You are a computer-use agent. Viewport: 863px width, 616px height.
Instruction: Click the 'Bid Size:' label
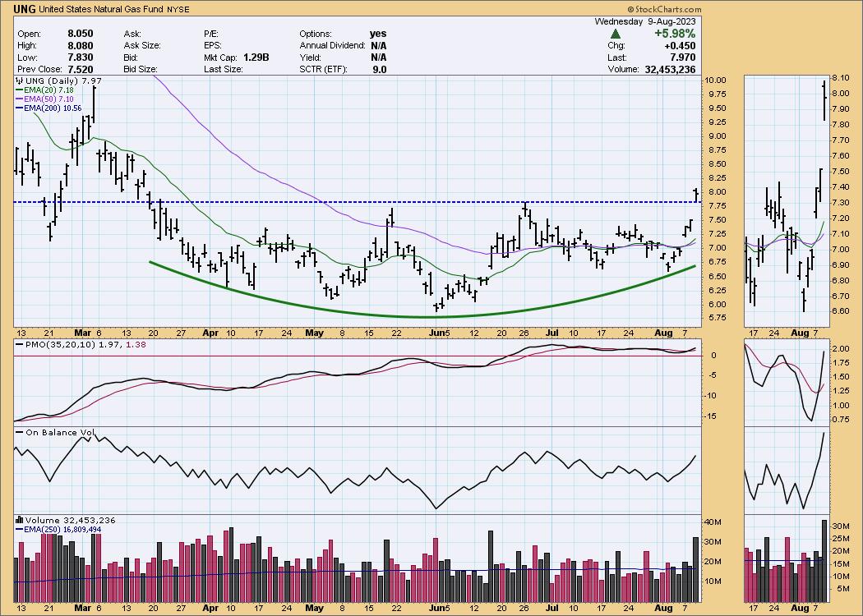click(x=141, y=69)
